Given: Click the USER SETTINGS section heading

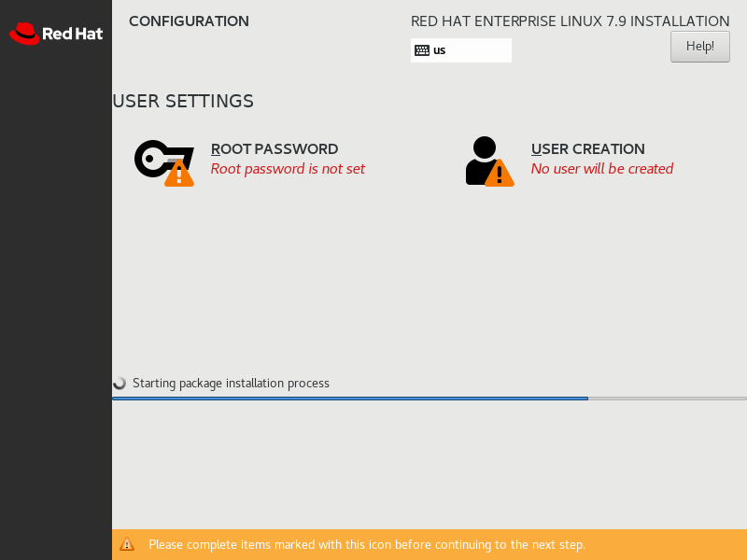Looking at the screenshot, I should click(183, 101).
